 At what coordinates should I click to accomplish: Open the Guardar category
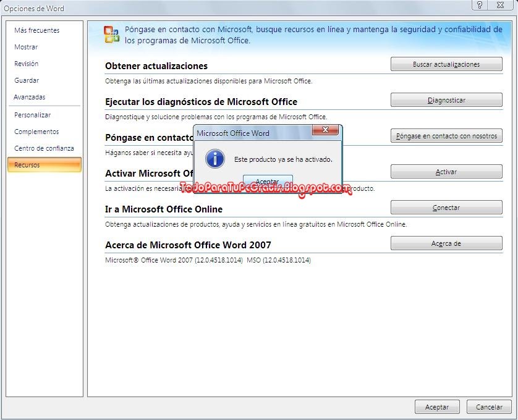pyautogui.click(x=27, y=80)
